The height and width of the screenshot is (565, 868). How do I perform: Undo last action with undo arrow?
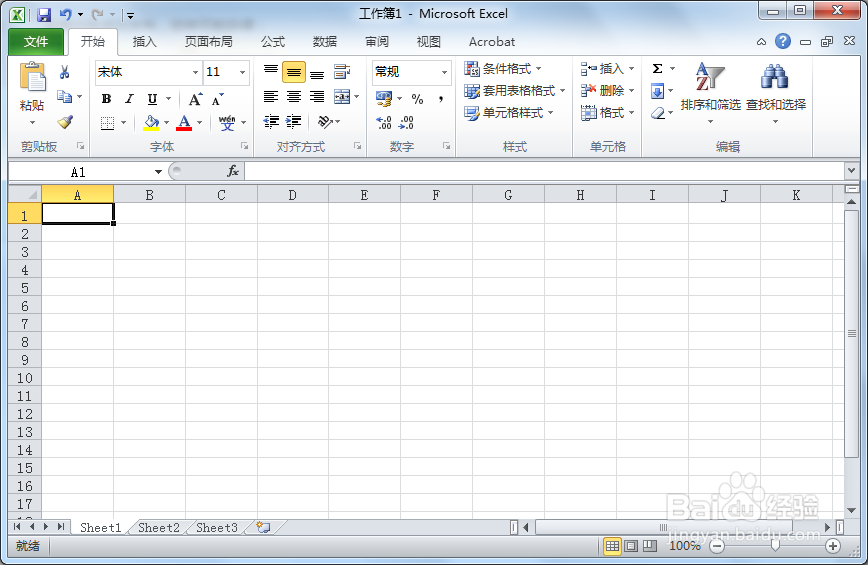point(66,15)
